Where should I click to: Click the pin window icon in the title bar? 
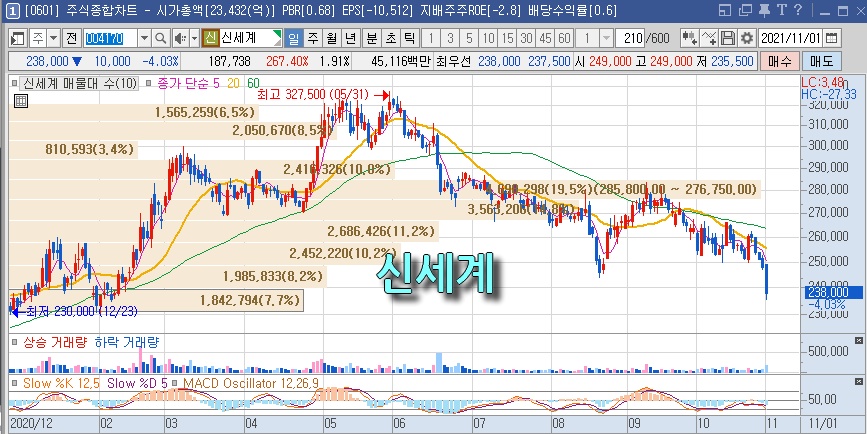pyautogui.click(x=764, y=10)
